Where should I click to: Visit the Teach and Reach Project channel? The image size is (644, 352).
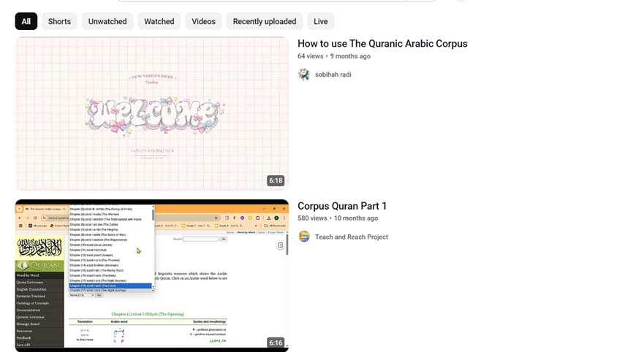(x=351, y=237)
